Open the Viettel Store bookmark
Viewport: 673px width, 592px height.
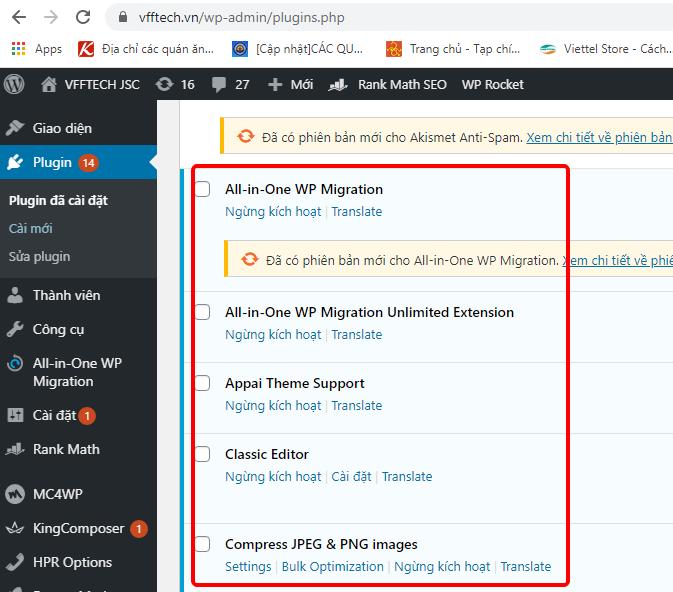pos(605,49)
